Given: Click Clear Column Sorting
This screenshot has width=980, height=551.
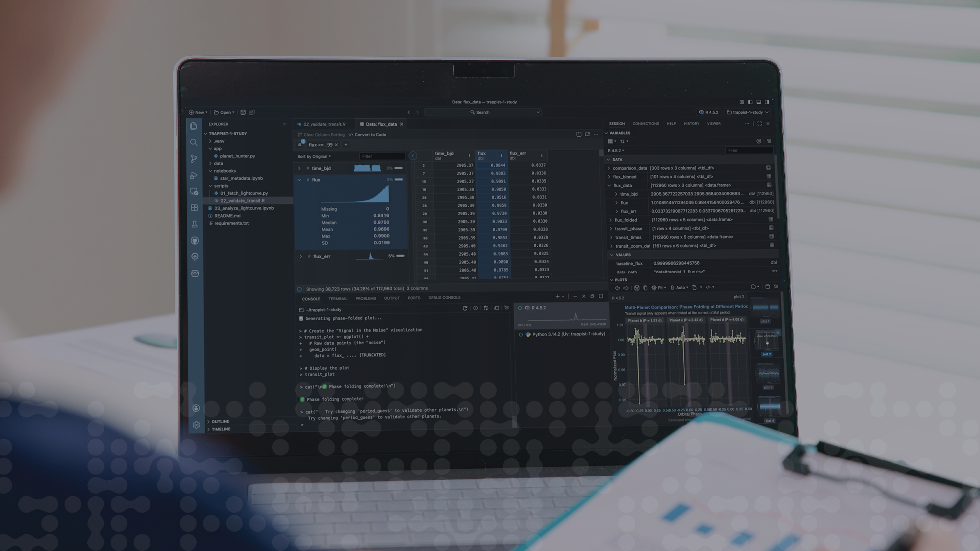Looking at the screenshot, I should pos(321,135).
